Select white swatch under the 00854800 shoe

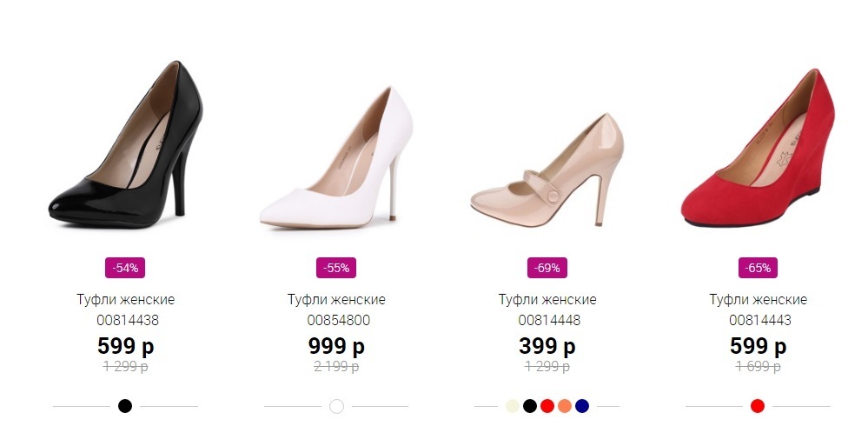point(336,406)
